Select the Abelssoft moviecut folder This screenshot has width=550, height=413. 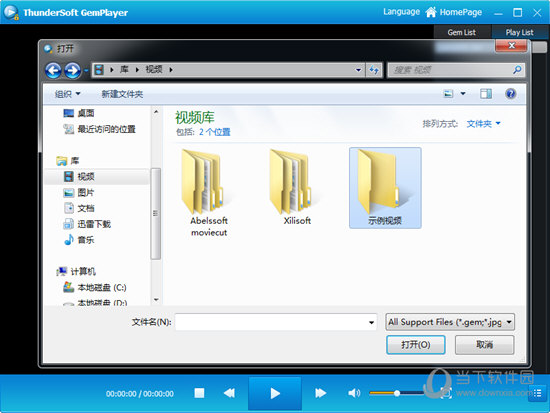click(x=209, y=192)
